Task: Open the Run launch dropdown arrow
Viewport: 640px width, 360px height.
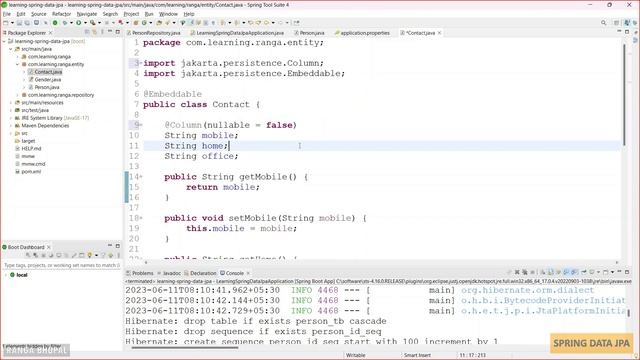Action: (85, 23)
